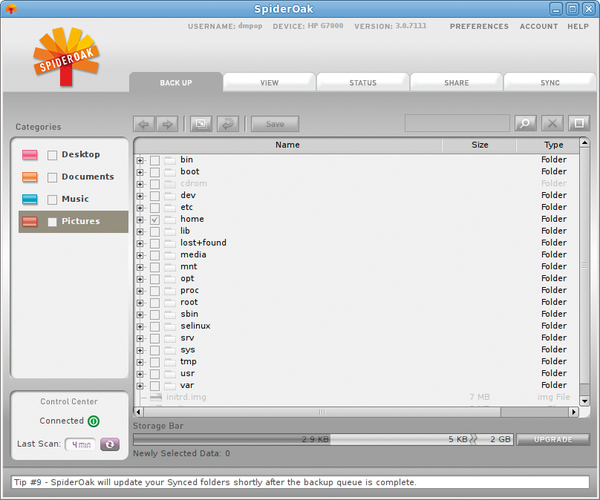Click the etc folder icon
The width and height of the screenshot is (600, 500).
(x=170, y=207)
